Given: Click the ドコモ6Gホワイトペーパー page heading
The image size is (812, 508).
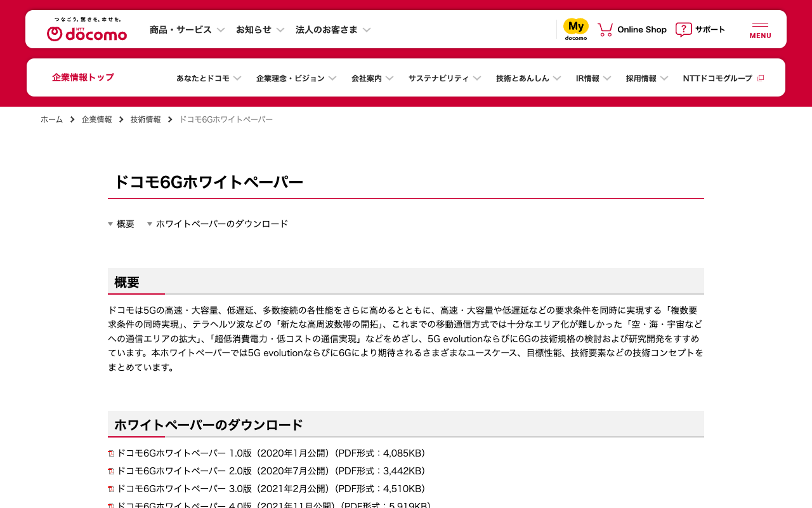Looking at the screenshot, I should pyautogui.click(x=209, y=182).
